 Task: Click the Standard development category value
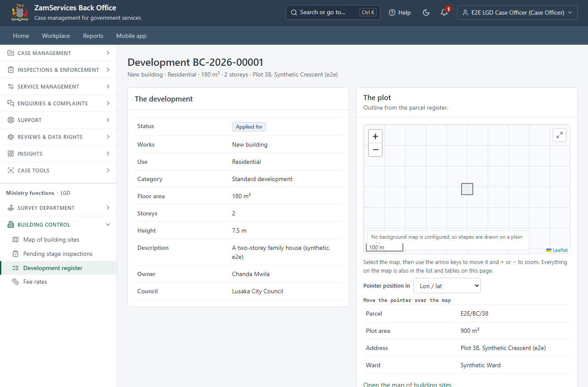point(262,179)
